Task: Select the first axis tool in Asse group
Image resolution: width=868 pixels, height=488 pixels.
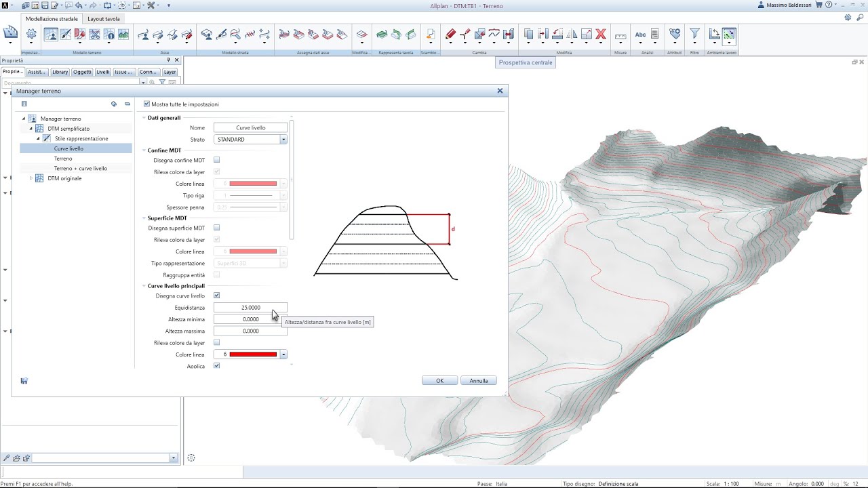Action: click(143, 35)
